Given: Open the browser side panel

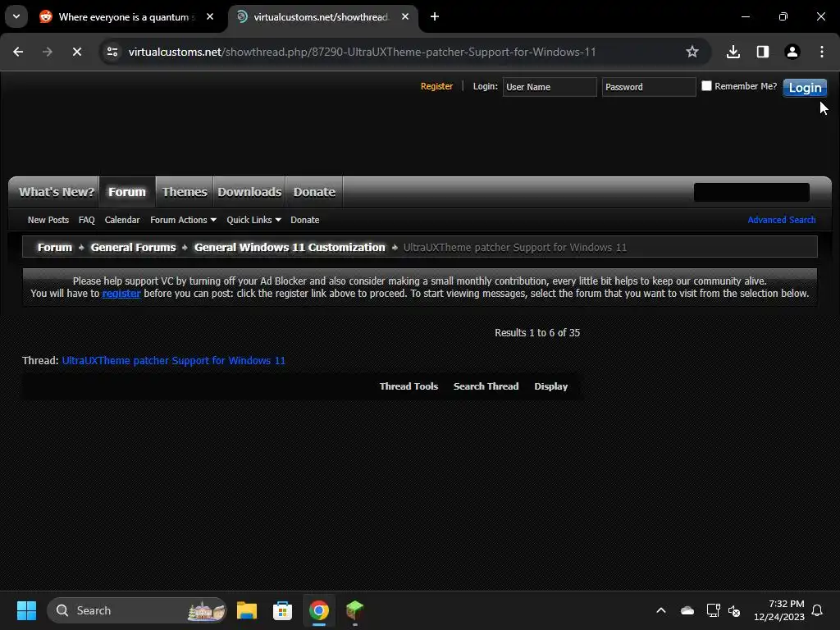Looking at the screenshot, I should [x=763, y=52].
